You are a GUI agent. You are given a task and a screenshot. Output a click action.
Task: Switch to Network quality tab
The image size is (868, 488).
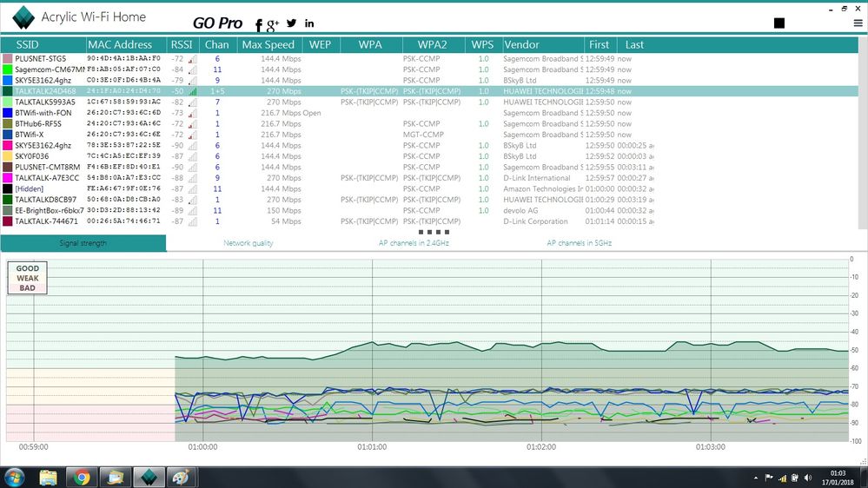(248, 243)
